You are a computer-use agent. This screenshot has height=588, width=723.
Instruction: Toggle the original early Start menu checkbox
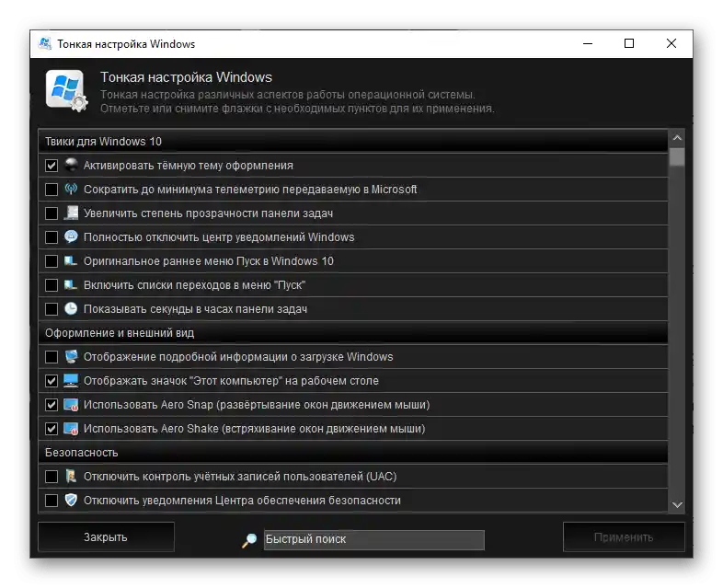(x=52, y=261)
